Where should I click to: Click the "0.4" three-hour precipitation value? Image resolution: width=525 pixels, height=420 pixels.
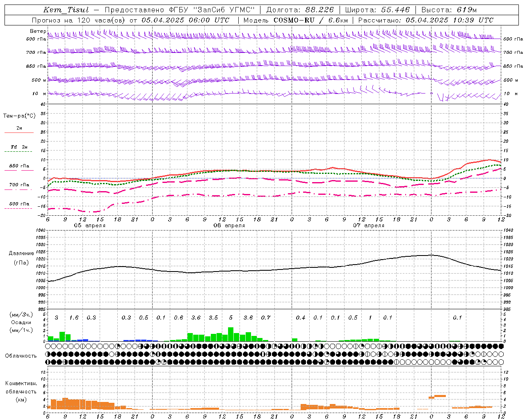pos(301,318)
